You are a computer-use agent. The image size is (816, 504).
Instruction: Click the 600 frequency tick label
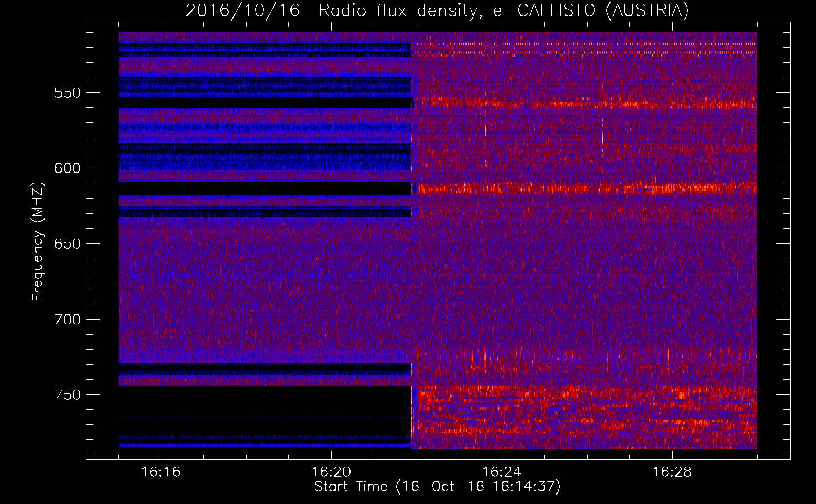(x=68, y=169)
